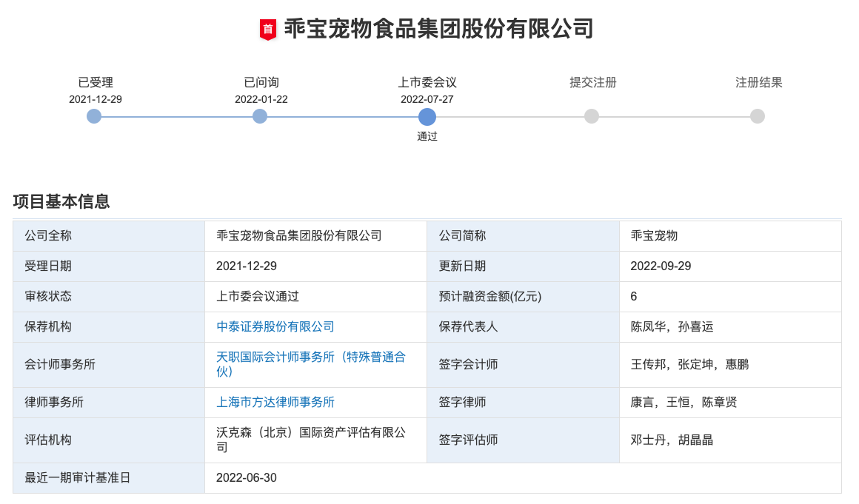Open the 中泰证券股份有限公司 link
Viewport: 859px width, 504px height.
pyautogui.click(x=275, y=326)
